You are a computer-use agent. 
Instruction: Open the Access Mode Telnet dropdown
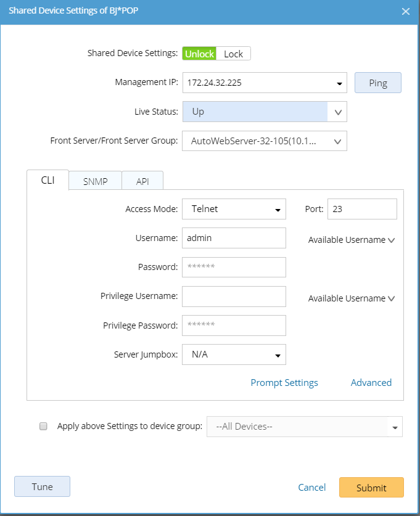pos(278,210)
